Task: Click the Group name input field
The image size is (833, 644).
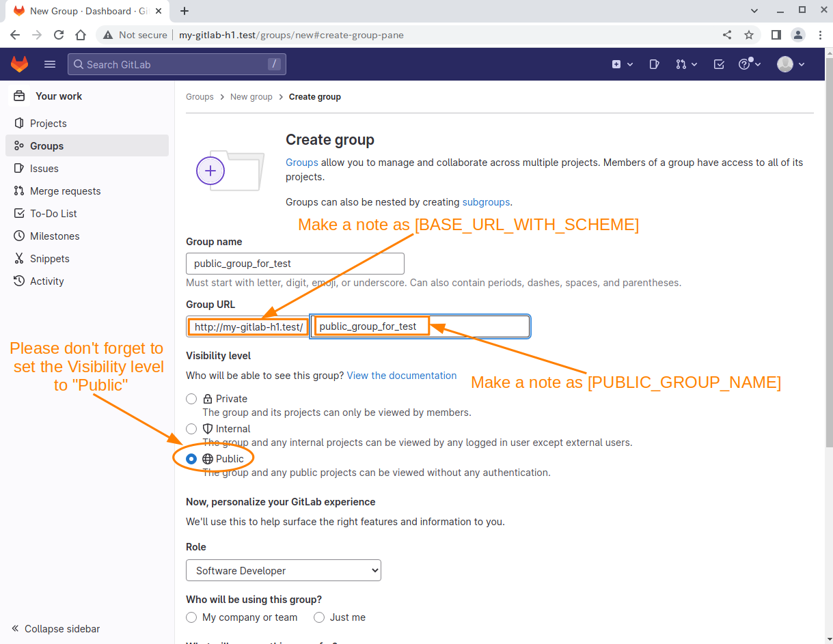Action: 295,264
